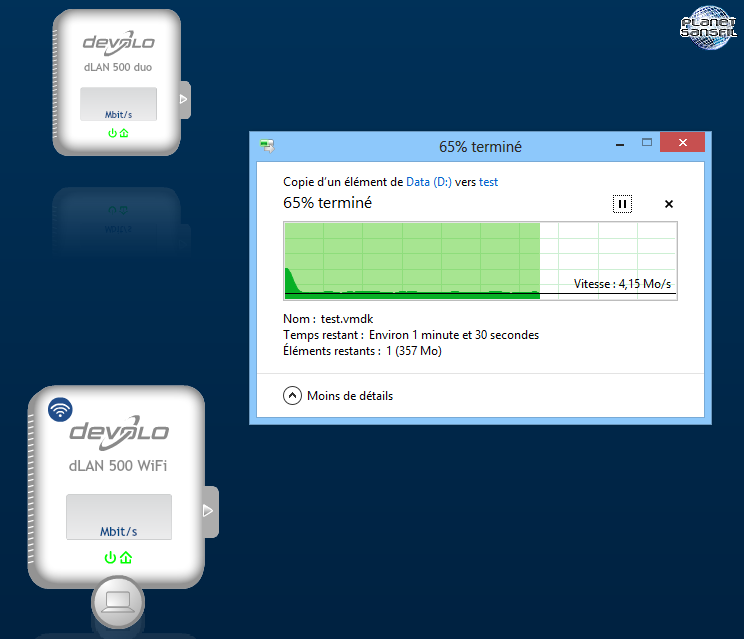The height and width of the screenshot is (639, 744).
Task: Click the dLAN 500 WiFi device label
Action: pos(118,466)
